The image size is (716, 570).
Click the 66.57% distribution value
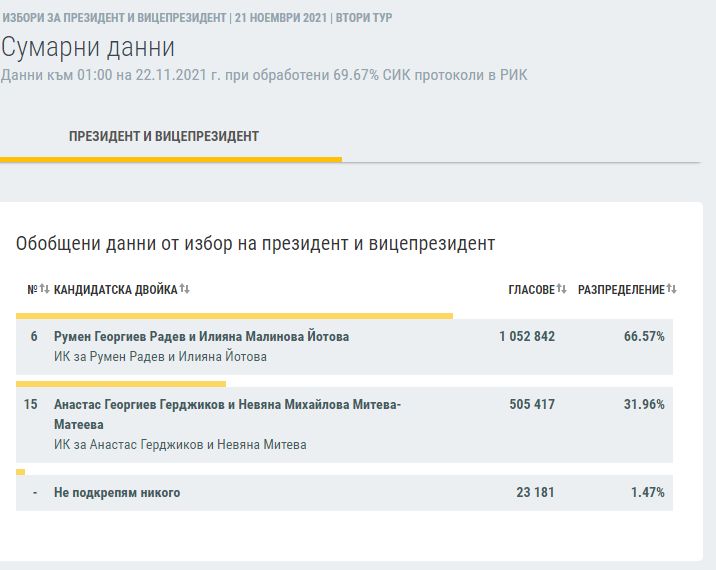point(644,337)
